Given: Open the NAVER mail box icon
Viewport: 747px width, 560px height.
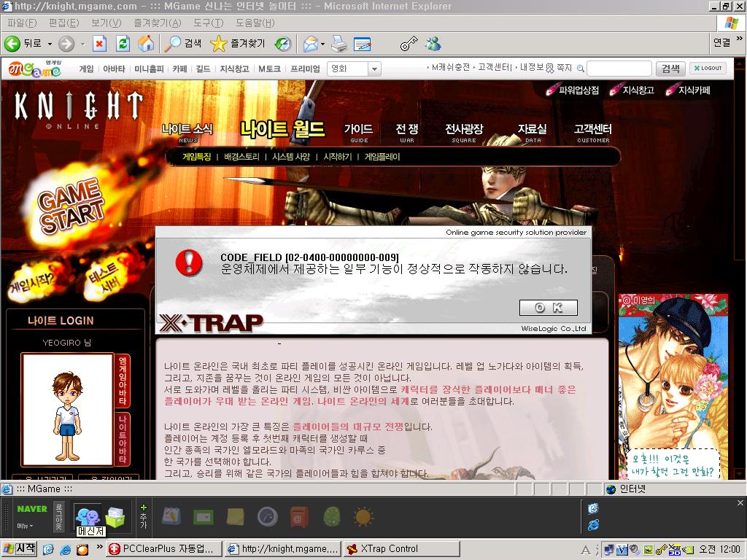Looking at the screenshot, I should pyautogui.click(x=116, y=517).
